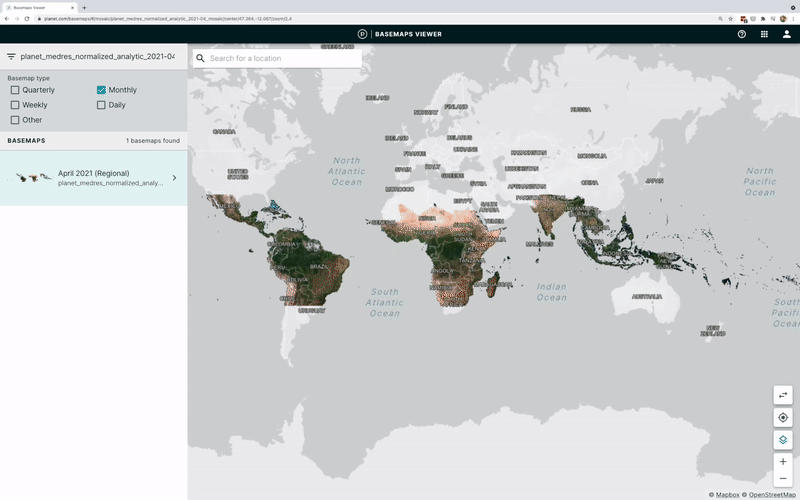Open the browser extensions puzzle icon
Viewport: 800px width, 500px height.
[x=763, y=19]
